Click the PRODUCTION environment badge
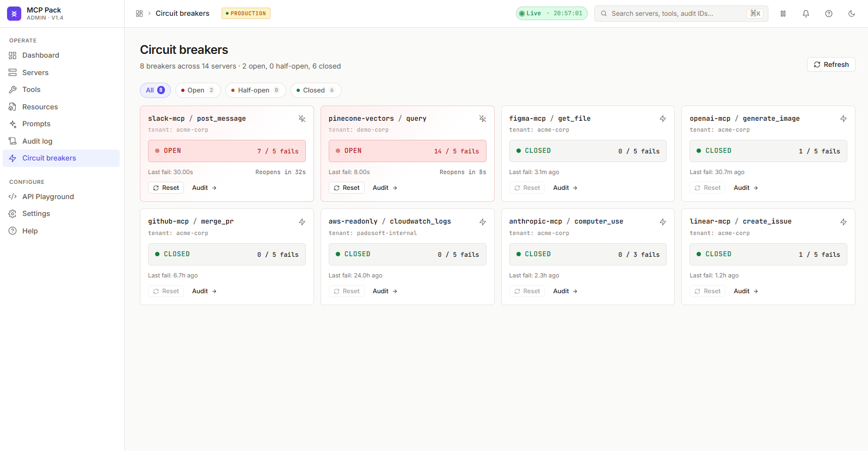868x451 pixels. pyautogui.click(x=246, y=14)
